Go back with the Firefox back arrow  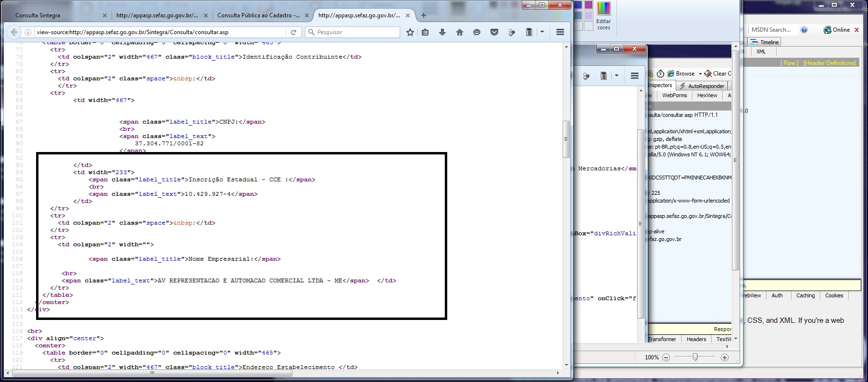14,32
